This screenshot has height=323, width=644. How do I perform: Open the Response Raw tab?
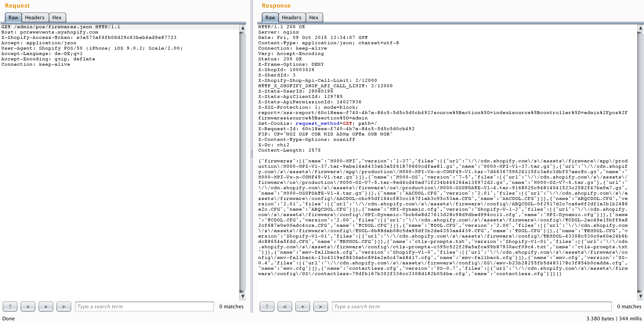[270, 17]
